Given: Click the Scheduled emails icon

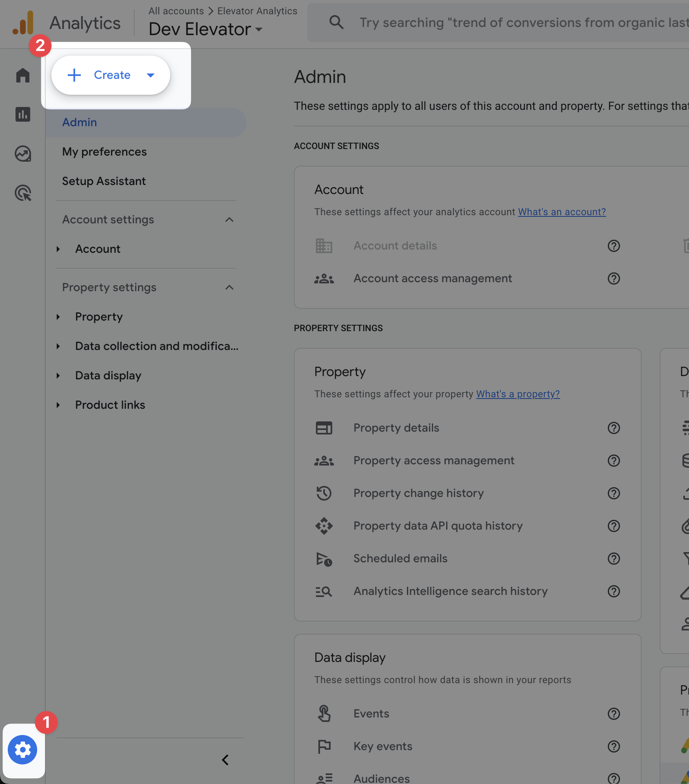Looking at the screenshot, I should tap(324, 559).
